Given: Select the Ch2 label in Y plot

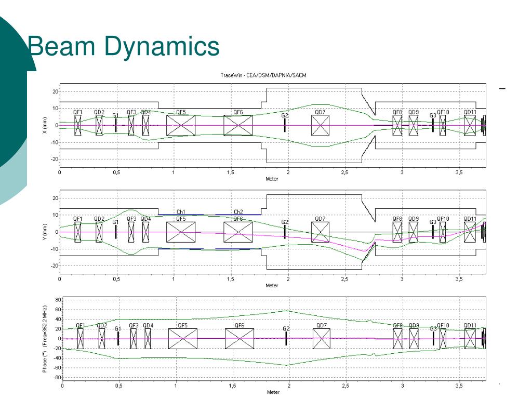Looking at the screenshot, I should pos(238,212).
